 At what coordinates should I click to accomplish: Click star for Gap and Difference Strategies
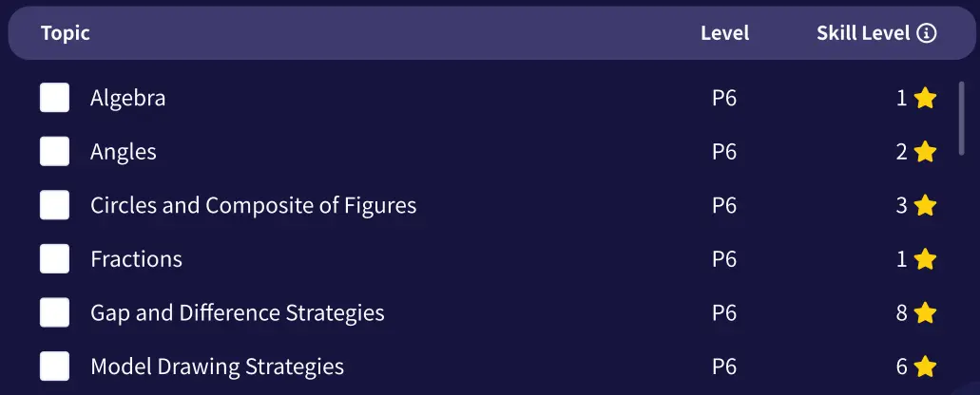(x=925, y=312)
